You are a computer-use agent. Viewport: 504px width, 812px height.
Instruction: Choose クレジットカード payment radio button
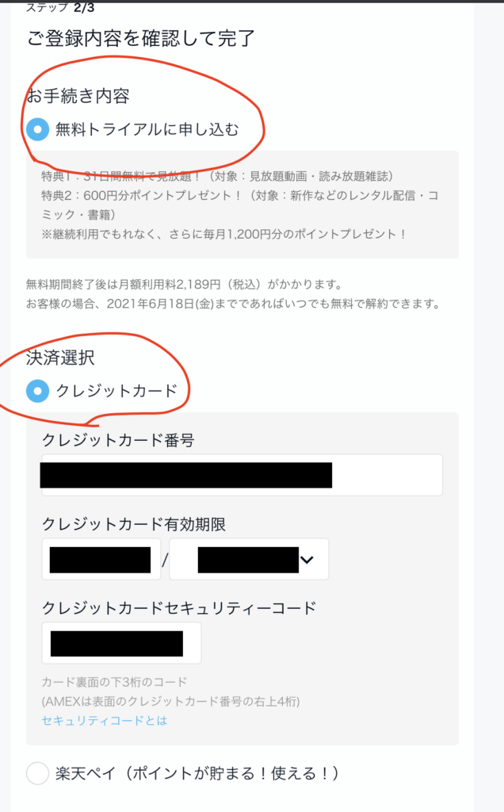click(x=38, y=391)
